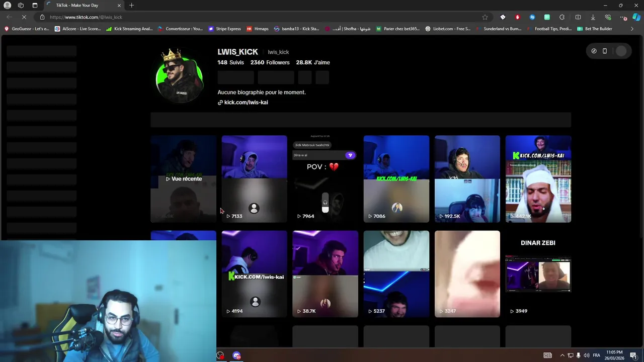The height and width of the screenshot is (362, 644).
Task: Click the 2360 Followers count
Action: tap(270, 62)
